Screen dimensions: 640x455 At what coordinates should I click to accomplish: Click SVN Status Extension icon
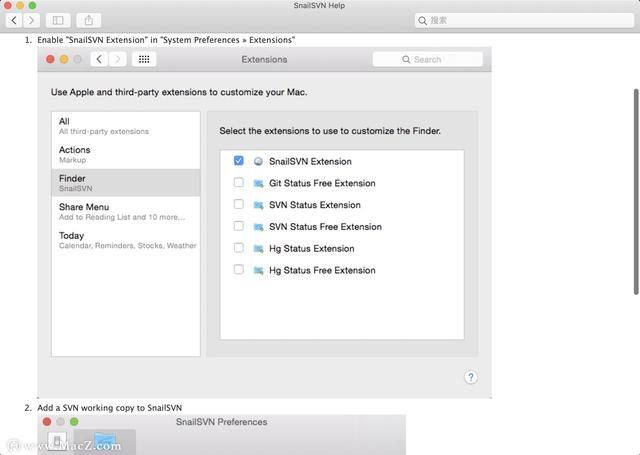tap(258, 205)
